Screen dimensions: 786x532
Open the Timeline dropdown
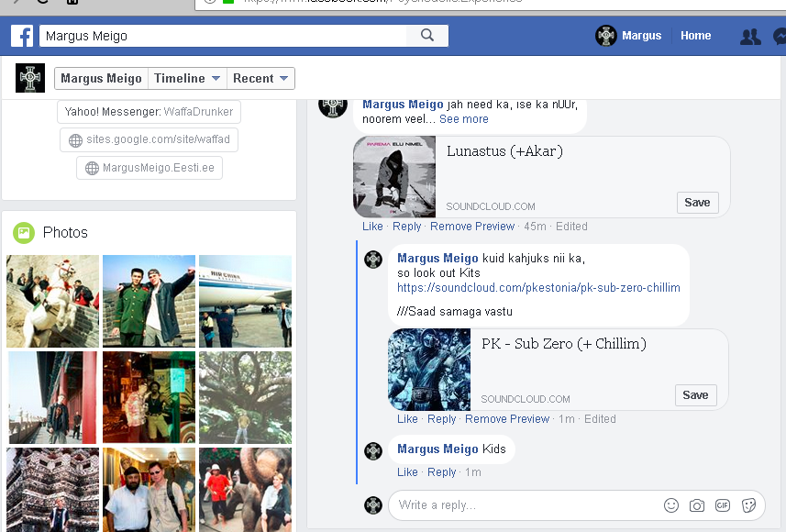click(187, 79)
